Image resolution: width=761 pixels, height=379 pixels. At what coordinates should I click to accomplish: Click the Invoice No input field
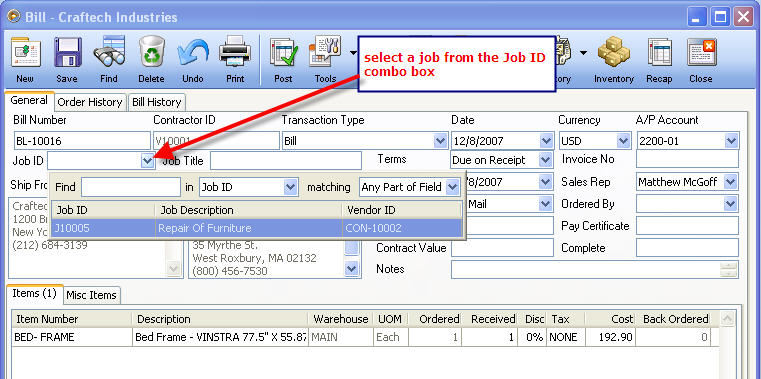tap(687, 159)
